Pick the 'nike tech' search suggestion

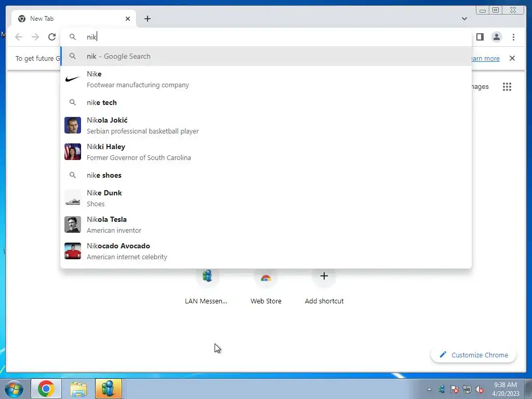(x=266, y=102)
